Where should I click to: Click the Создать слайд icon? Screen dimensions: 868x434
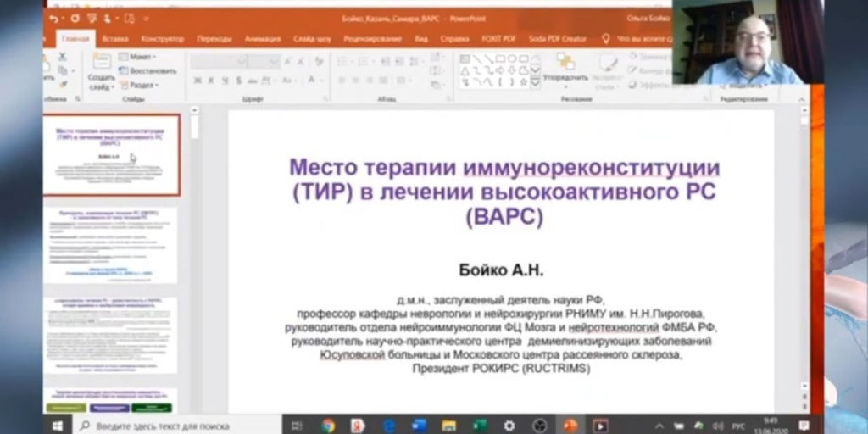(101, 62)
